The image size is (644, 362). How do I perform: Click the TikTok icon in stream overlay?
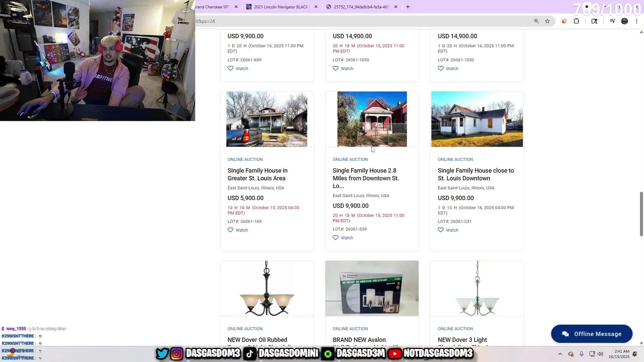(250, 354)
